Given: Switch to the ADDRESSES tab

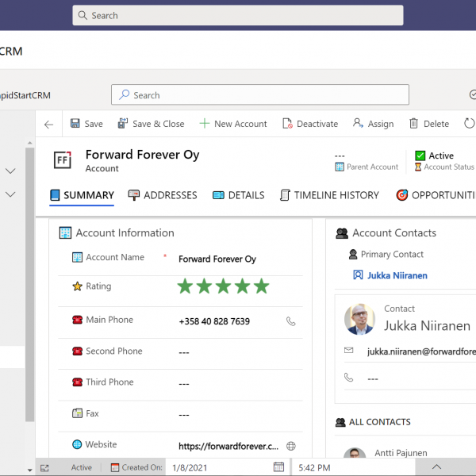Looking at the screenshot, I should [x=163, y=195].
